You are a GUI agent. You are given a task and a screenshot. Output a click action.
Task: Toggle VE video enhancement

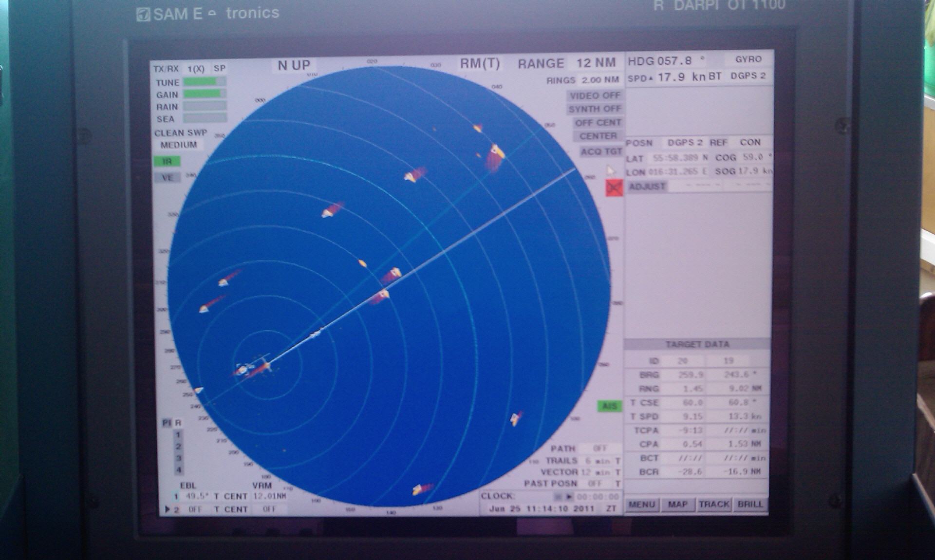click(x=167, y=177)
